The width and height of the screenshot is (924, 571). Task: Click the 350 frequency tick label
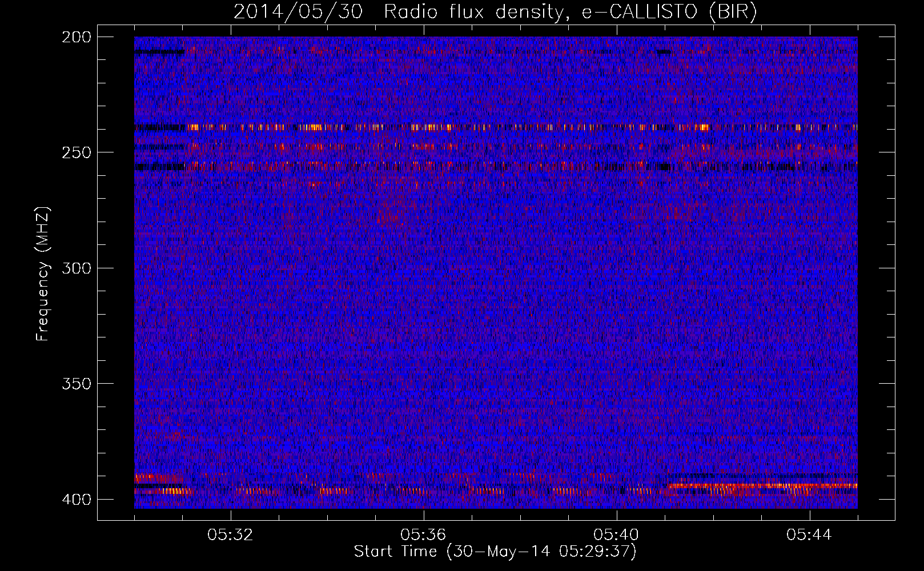[77, 384]
